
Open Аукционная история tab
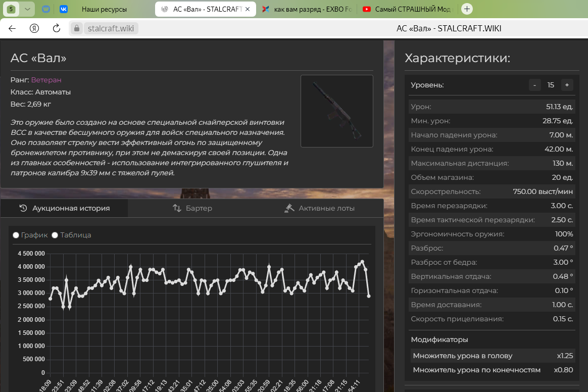[x=64, y=208]
